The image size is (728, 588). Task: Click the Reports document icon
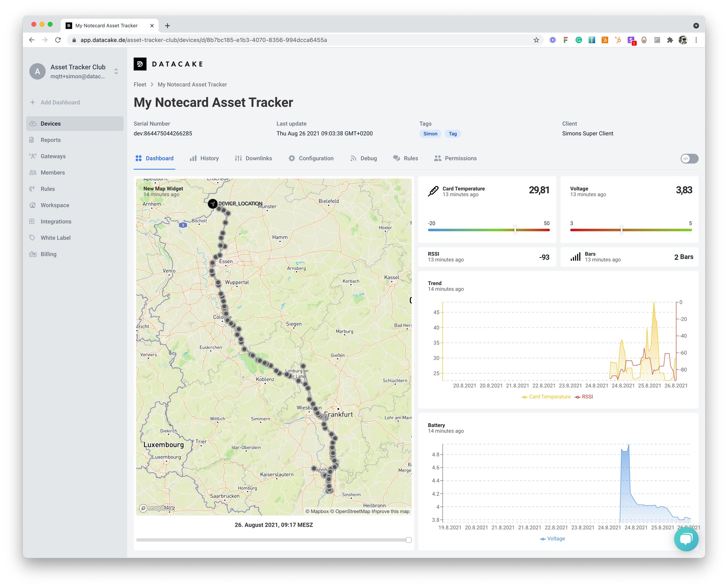point(32,140)
